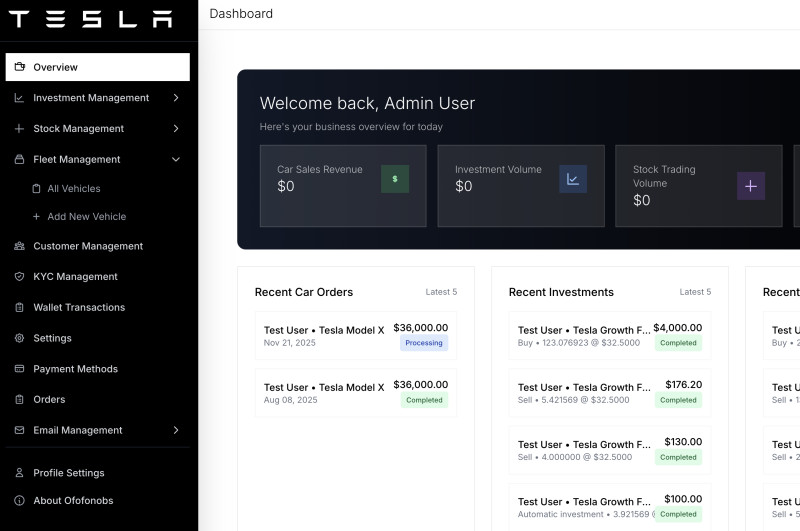
Task: Click the purple plus Stock Trading icon
Action: pyautogui.click(x=751, y=186)
